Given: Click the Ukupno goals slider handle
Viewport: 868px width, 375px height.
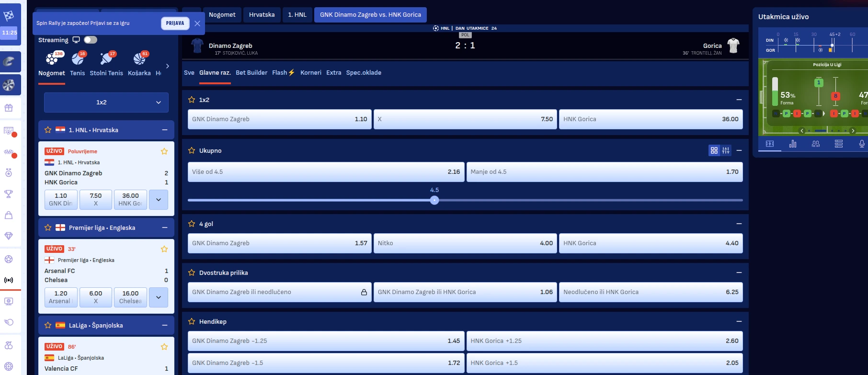Looking at the screenshot, I should (x=434, y=200).
